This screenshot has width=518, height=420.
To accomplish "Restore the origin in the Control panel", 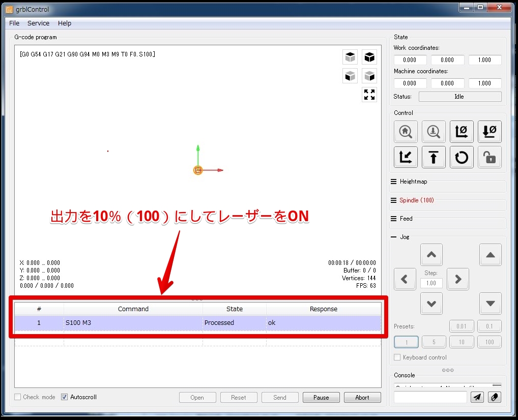I will pyautogui.click(x=406, y=157).
